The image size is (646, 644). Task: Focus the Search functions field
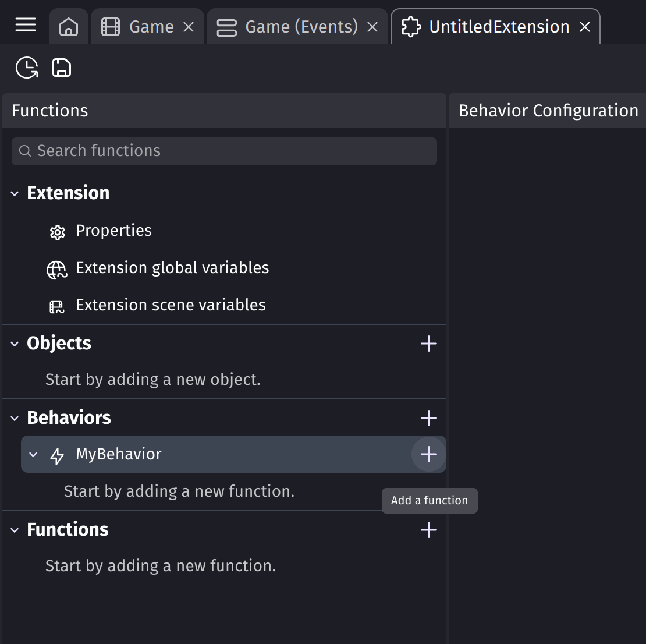pyautogui.click(x=224, y=151)
